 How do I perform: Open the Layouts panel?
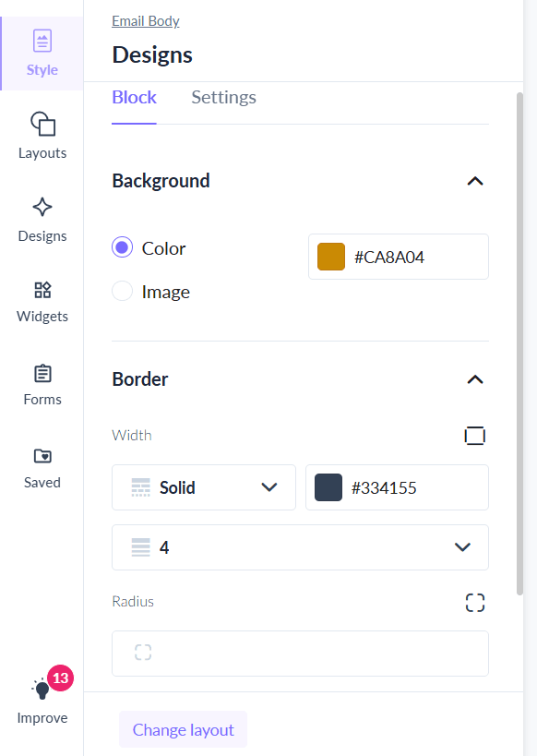point(42,134)
